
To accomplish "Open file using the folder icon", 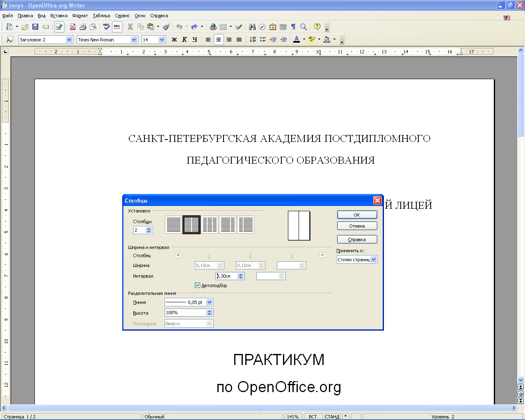I will coord(25,27).
